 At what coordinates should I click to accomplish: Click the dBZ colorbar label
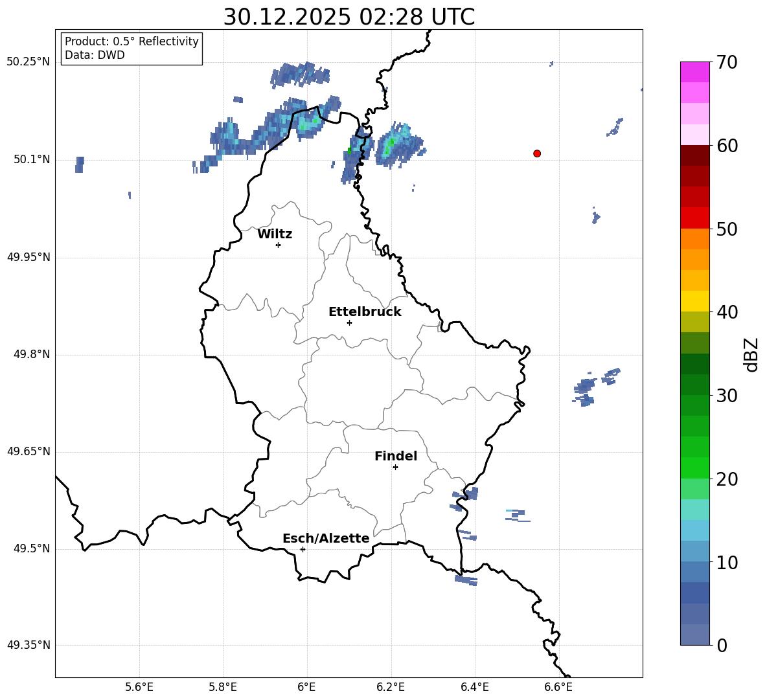tap(751, 354)
